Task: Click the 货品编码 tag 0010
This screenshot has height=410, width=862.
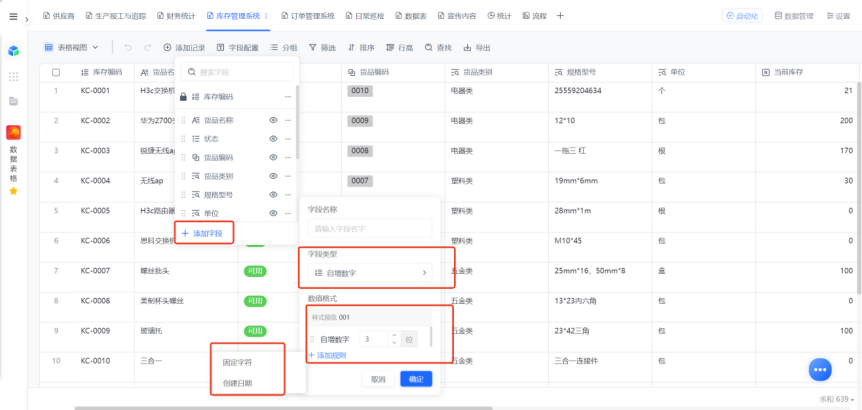Action: tap(360, 91)
